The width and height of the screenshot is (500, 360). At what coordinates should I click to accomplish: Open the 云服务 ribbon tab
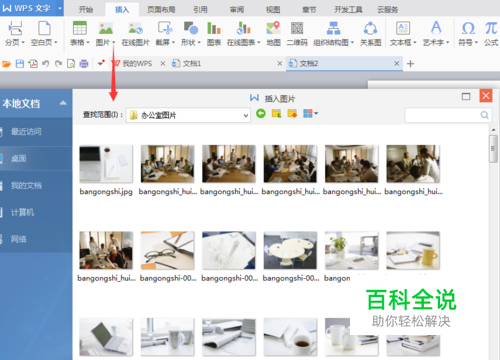388,9
